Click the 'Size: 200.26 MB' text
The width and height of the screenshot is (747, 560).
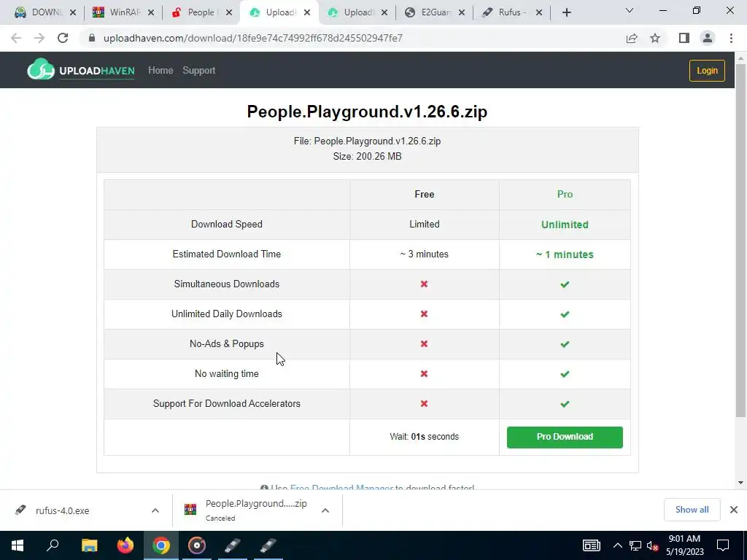click(367, 156)
